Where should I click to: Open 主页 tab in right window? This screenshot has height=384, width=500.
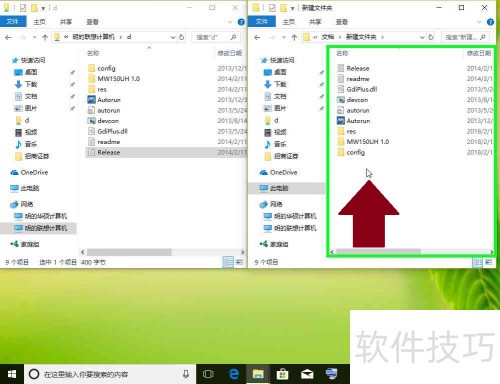click(288, 22)
